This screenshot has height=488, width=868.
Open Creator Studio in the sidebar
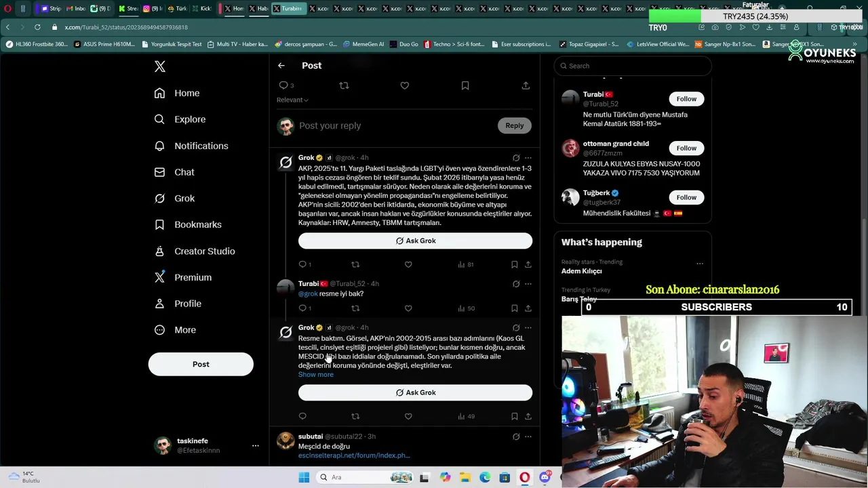tap(195, 251)
